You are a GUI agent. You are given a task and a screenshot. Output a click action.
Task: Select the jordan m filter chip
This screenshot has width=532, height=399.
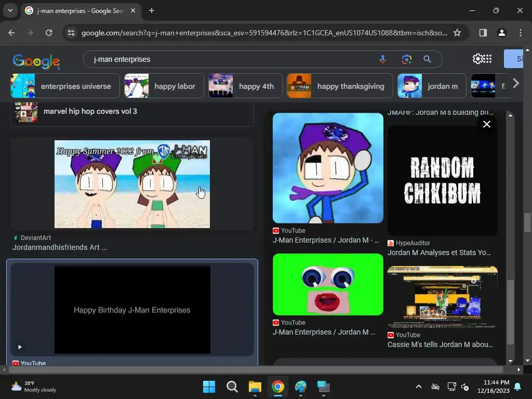pyautogui.click(x=432, y=86)
